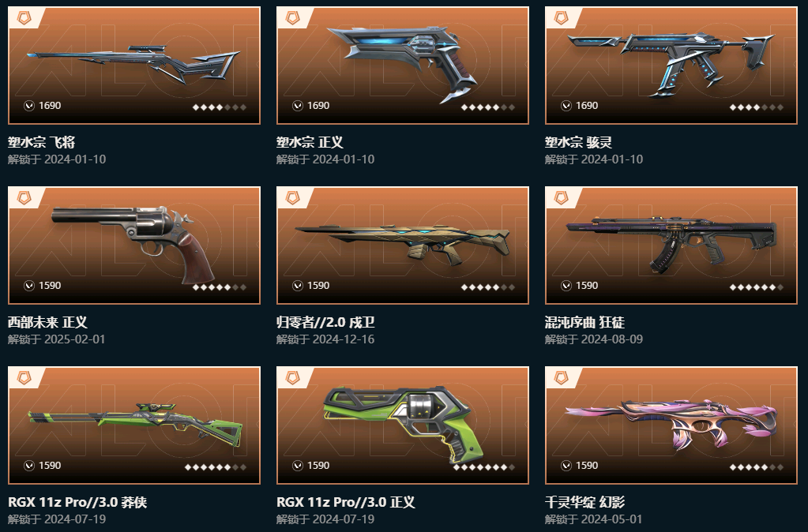Click the badge icon on 塑水宗 飞将 card
The width and height of the screenshot is (808, 532).
(x=24, y=18)
